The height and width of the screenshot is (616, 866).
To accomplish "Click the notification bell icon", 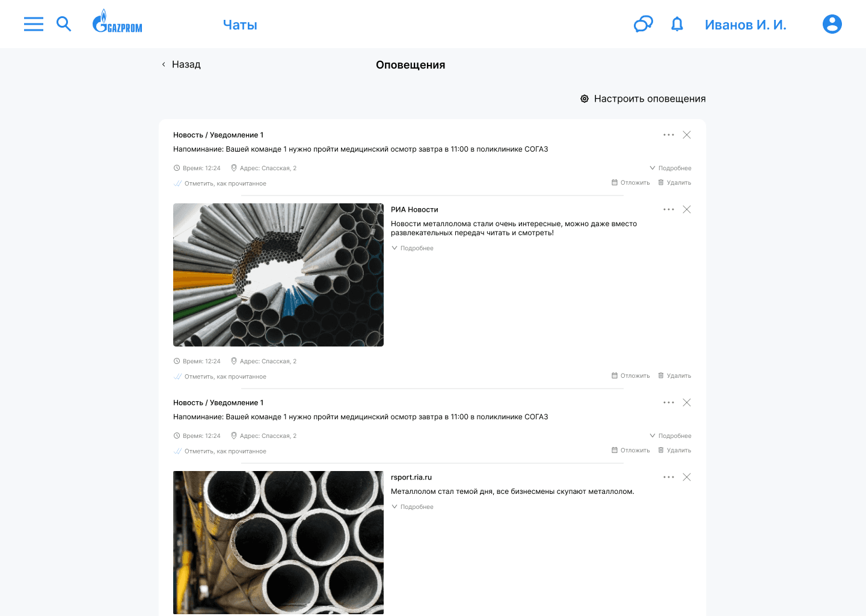I will [677, 24].
